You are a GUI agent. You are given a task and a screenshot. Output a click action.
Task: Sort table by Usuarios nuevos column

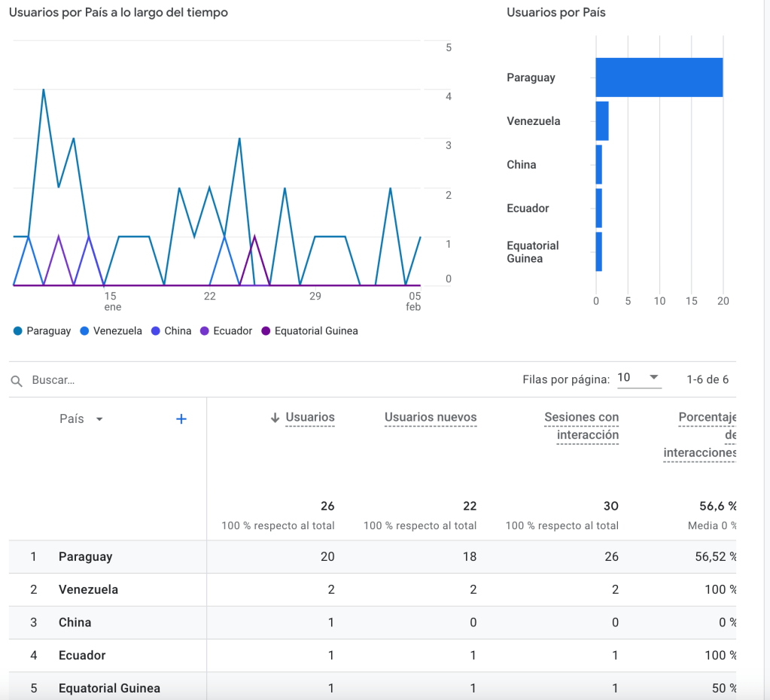coord(431,418)
